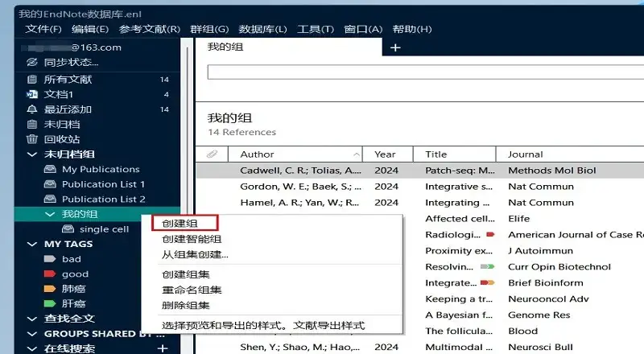This screenshot has height=354, width=644.
Task: Sort by Author column sort arrow
Action: [x=356, y=154]
